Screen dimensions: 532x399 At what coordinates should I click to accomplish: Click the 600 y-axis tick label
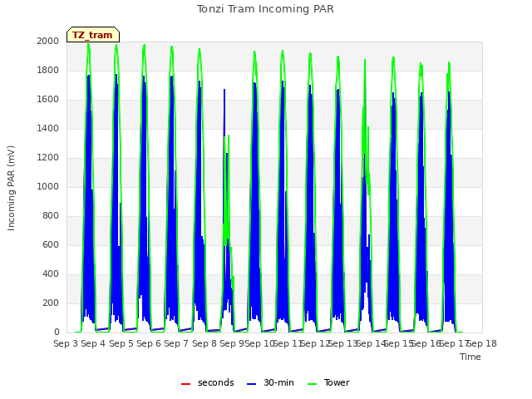click(x=51, y=244)
